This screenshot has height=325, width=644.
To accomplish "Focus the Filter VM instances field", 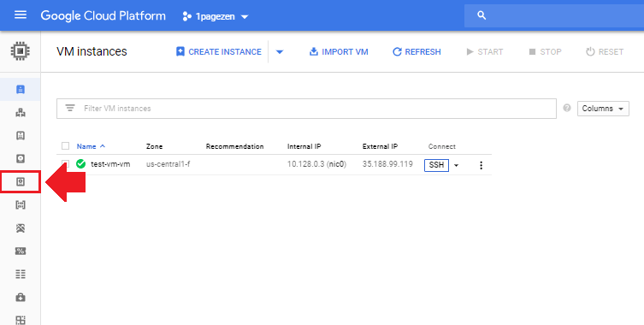I will [x=306, y=109].
